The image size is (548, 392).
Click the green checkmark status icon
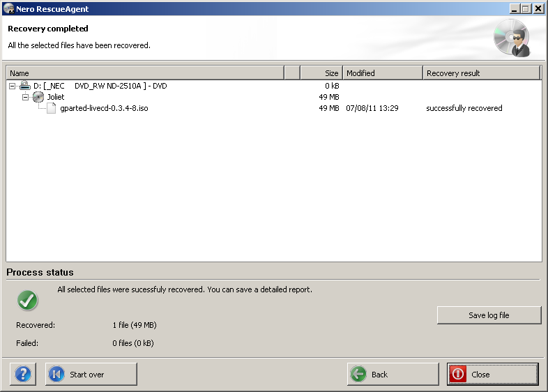pyautogui.click(x=27, y=300)
